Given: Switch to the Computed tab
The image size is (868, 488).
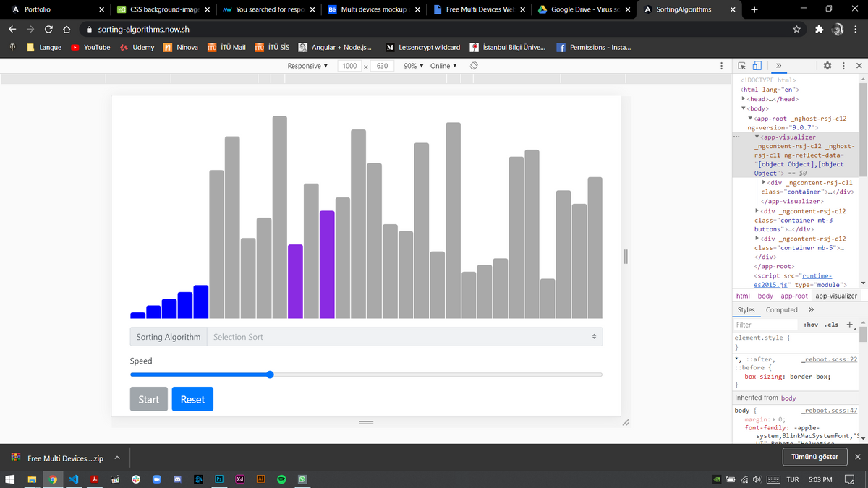Looking at the screenshot, I should [x=781, y=309].
